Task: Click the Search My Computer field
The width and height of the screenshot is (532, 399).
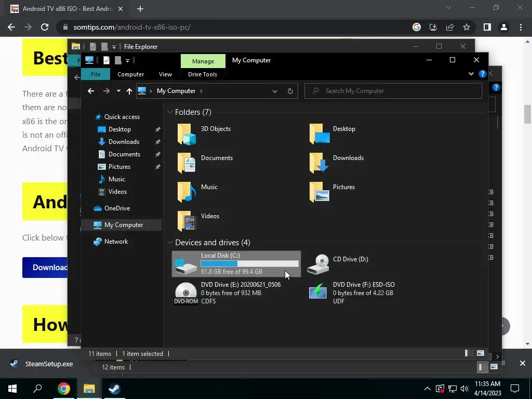Action: 393,91
